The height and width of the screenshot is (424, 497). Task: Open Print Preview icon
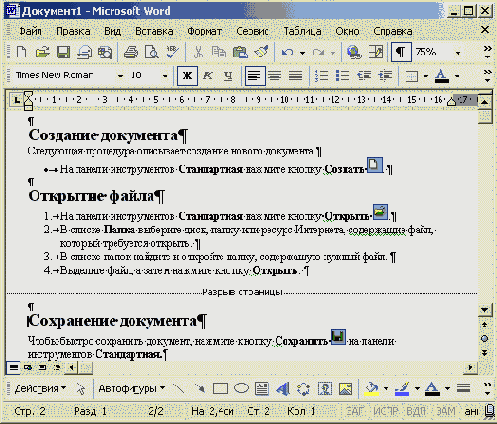click(152, 52)
